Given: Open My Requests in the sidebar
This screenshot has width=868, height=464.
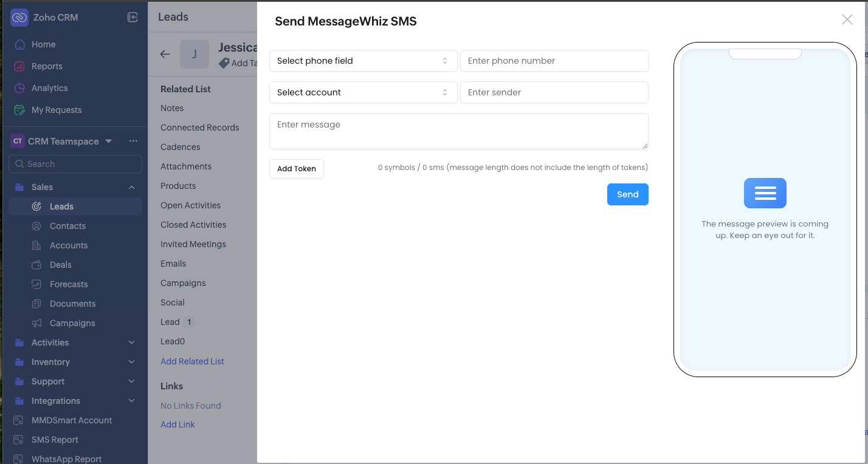Looking at the screenshot, I should [x=57, y=110].
